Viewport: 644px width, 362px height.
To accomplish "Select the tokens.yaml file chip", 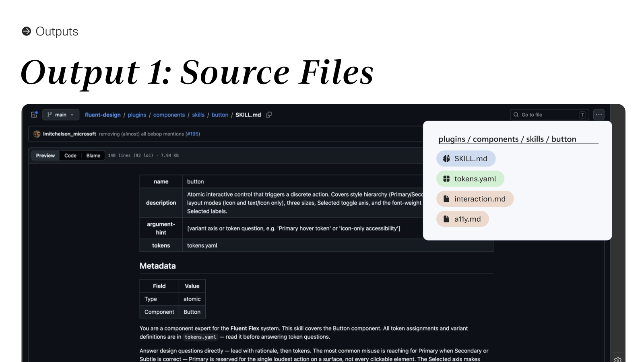I will (470, 179).
